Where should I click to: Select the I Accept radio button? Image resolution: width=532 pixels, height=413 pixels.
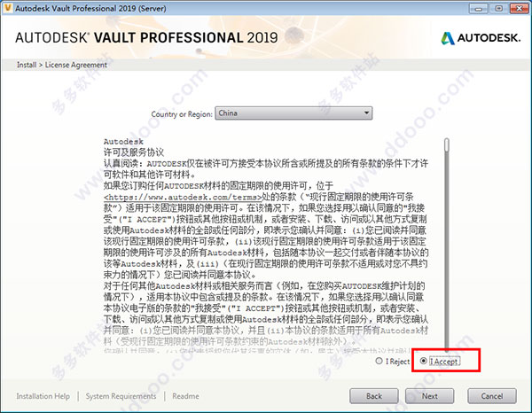coord(423,361)
